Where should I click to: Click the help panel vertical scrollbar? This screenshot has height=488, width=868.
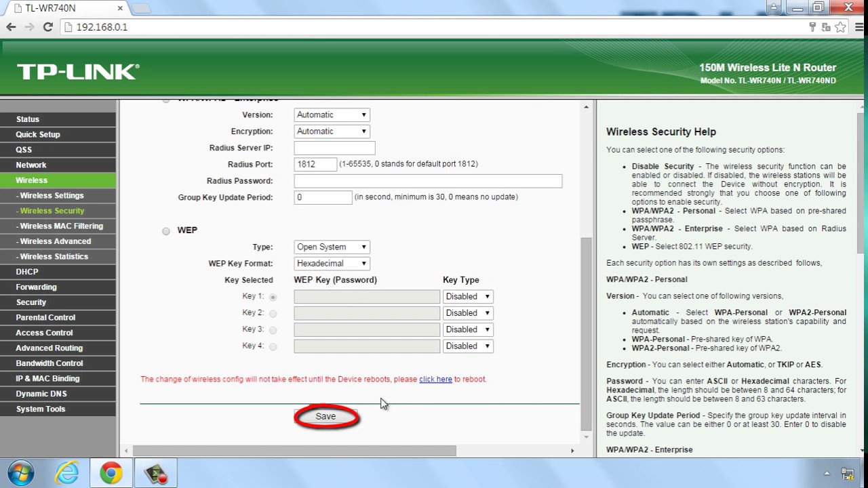[861, 183]
